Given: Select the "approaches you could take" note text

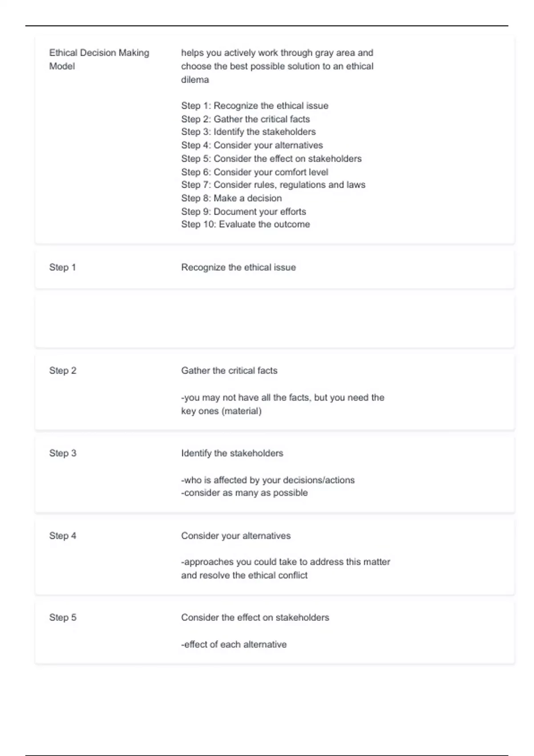Looking at the screenshot, I should tap(285, 568).
